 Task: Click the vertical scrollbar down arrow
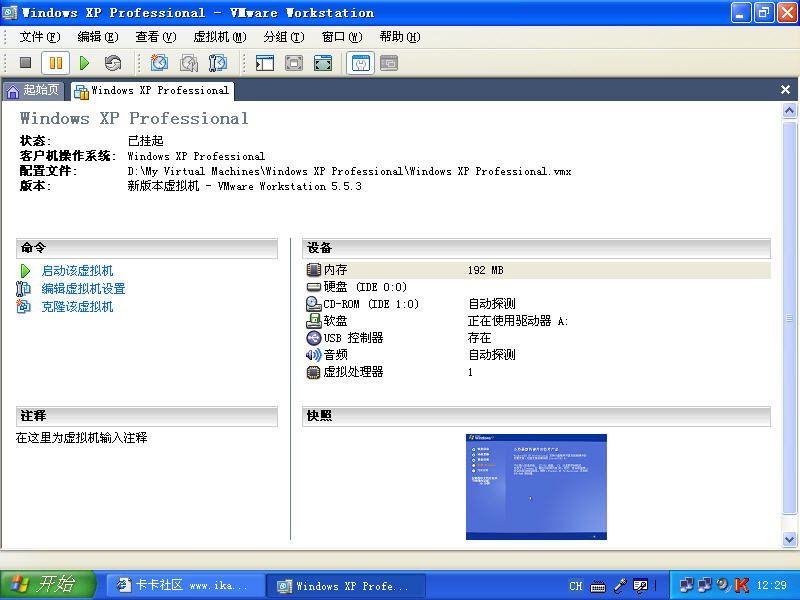(x=789, y=539)
